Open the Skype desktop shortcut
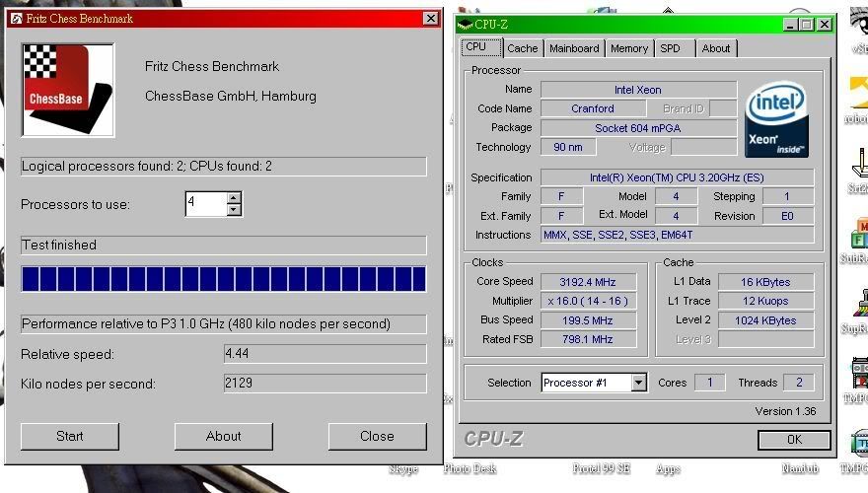 [x=403, y=469]
